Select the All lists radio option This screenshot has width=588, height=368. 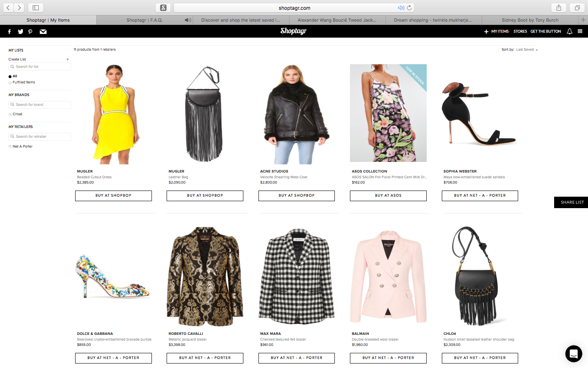10,76
